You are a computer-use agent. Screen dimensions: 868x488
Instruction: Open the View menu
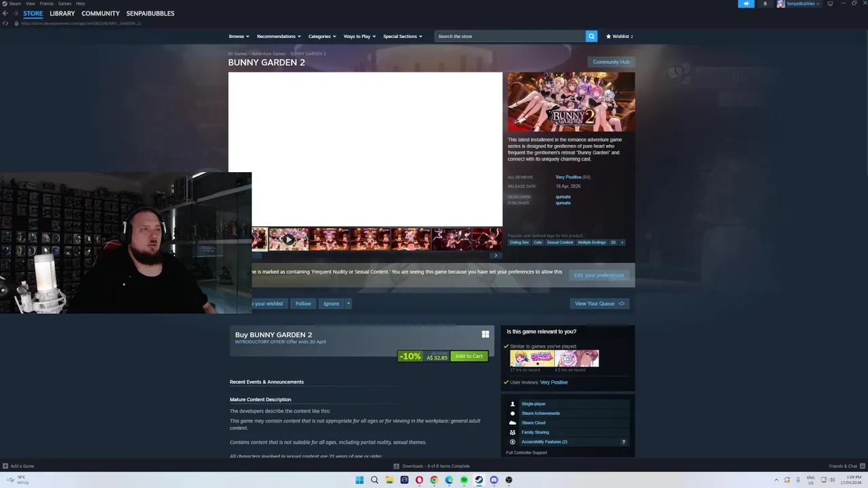(x=31, y=3)
